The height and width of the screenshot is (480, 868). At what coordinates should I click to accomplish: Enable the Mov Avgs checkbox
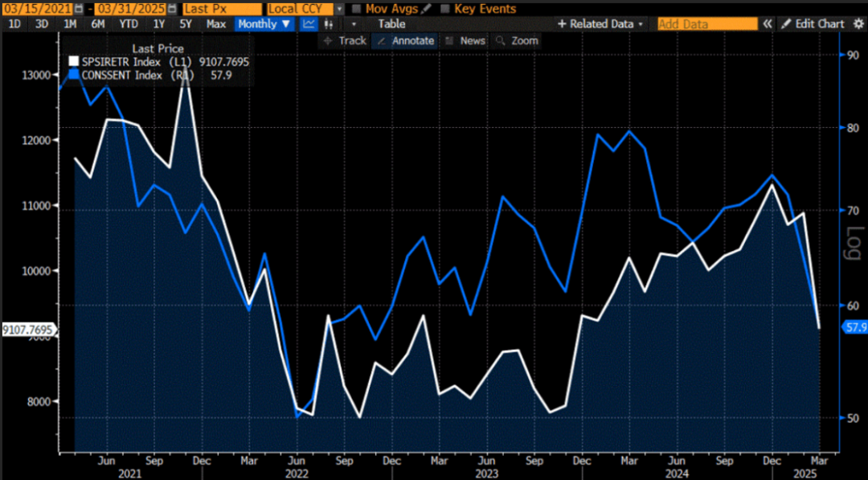tap(357, 9)
